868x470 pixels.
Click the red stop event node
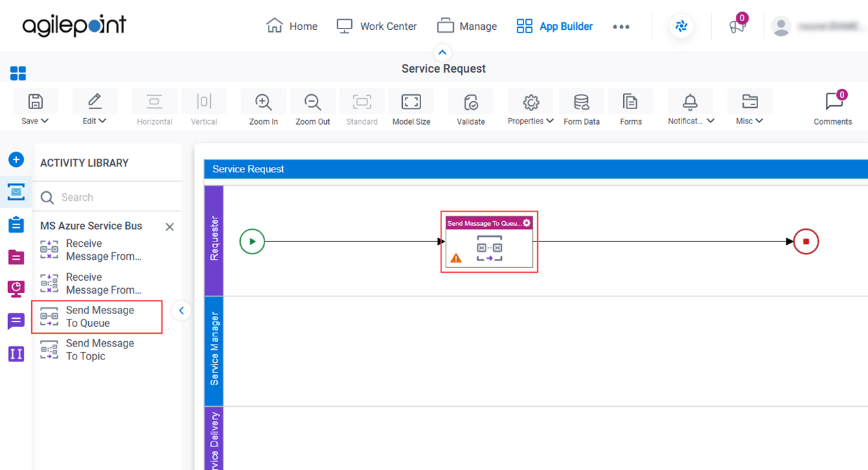click(806, 241)
